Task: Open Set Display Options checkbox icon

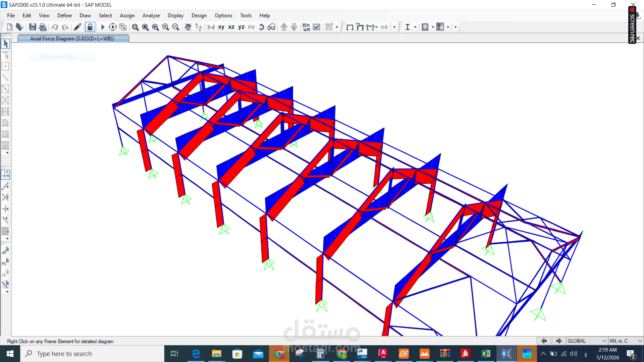Action: (x=316, y=27)
